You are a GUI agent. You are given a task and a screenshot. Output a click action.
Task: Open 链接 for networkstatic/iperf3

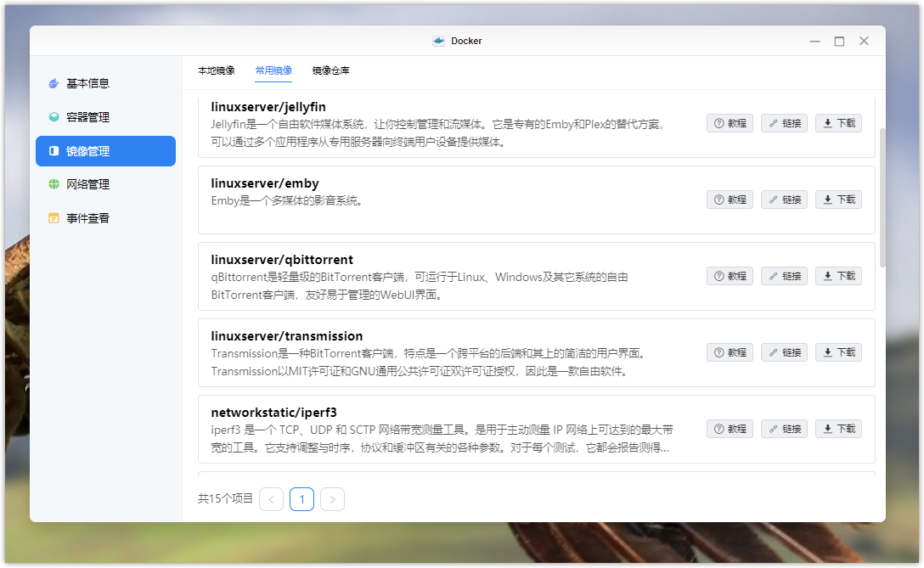pos(785,429)
